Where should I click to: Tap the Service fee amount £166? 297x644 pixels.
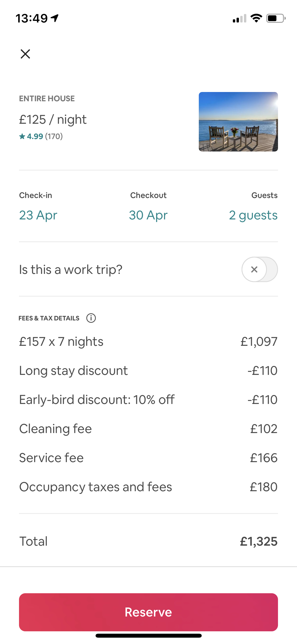[x=263, y=458]
